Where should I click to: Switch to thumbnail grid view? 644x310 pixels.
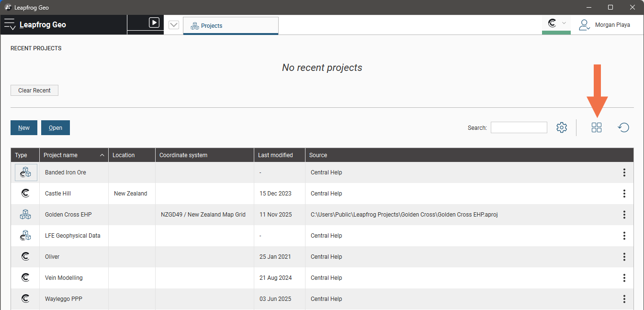(x=597, y=127)
